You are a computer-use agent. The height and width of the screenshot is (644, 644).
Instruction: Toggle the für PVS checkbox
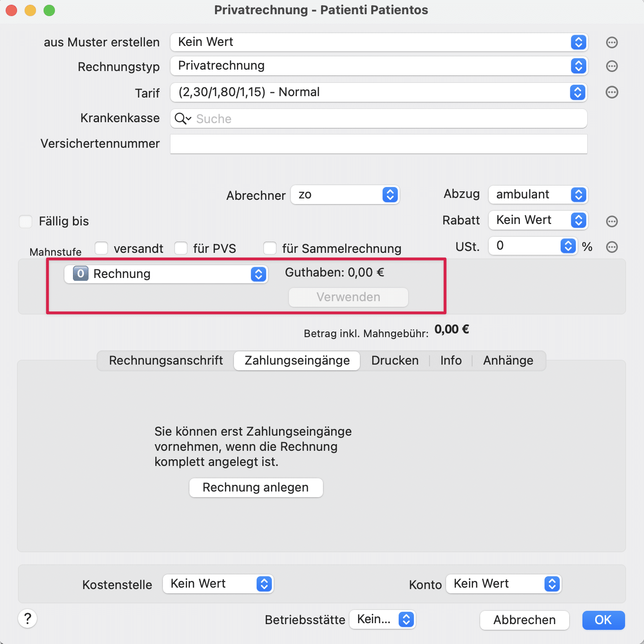click(181, 248)
